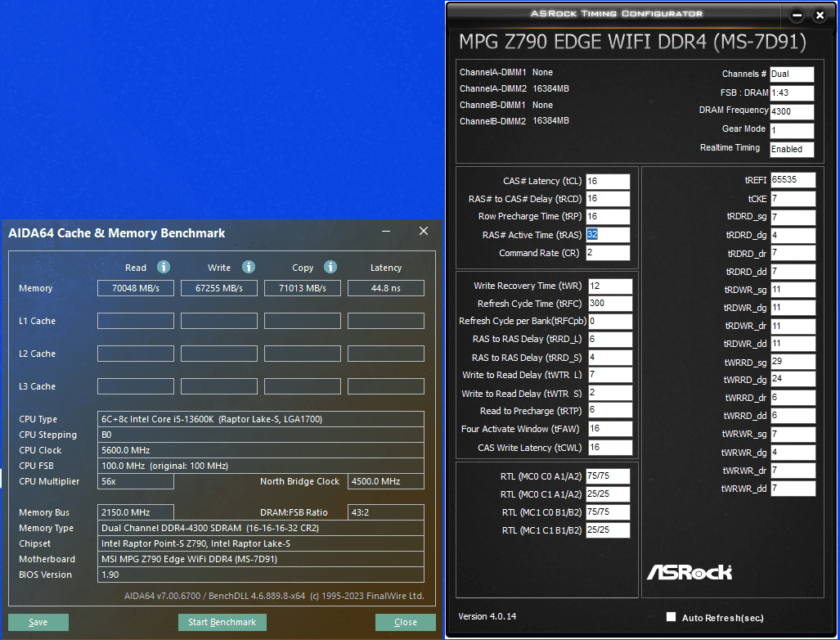Click the tRDWR_sg field
Viewport: 840px width, 640px height.
pos(793,290)
